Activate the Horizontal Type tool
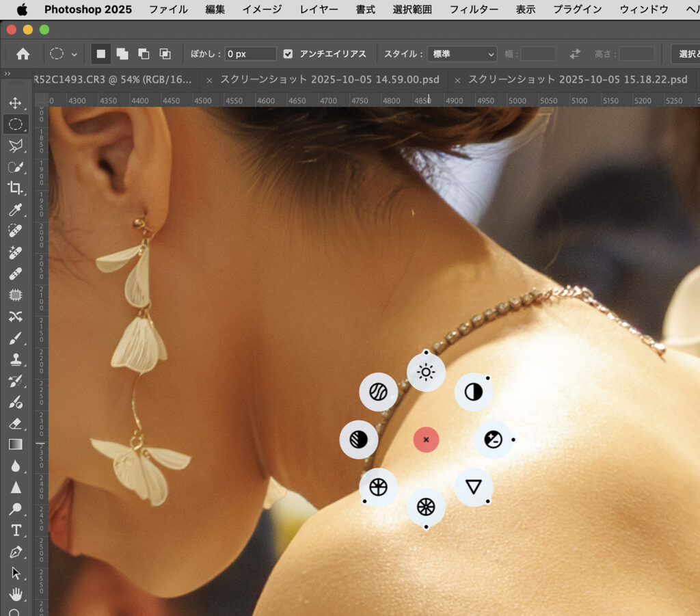 click(15, 531)
